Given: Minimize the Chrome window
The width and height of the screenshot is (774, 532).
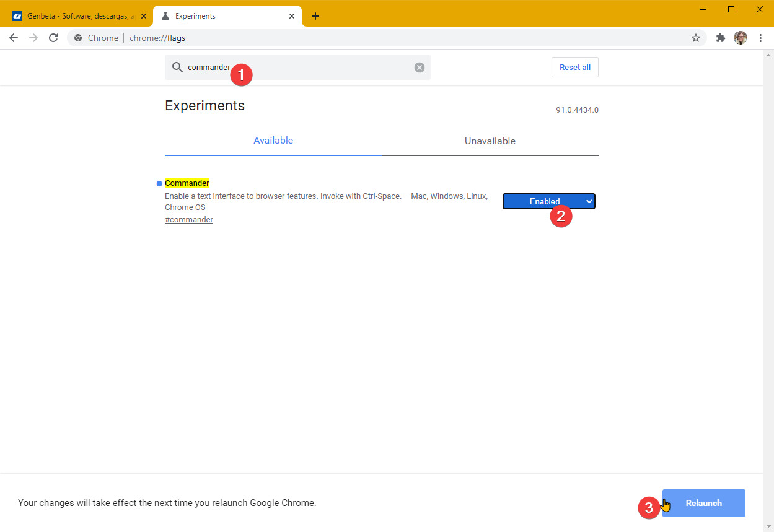Looking at the screenshot, I should pos(703,9).
